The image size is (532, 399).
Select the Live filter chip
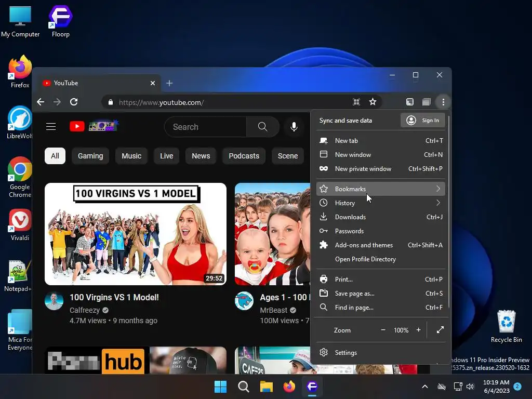coord(166,156)
